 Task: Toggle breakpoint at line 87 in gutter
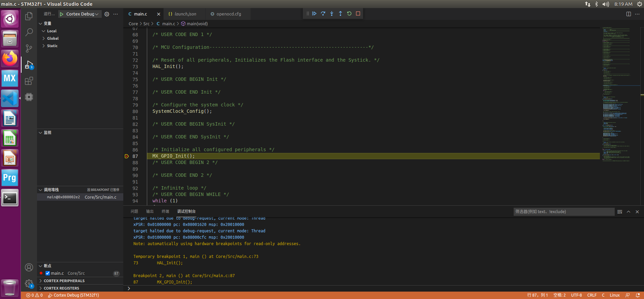[x=127, y=156]
